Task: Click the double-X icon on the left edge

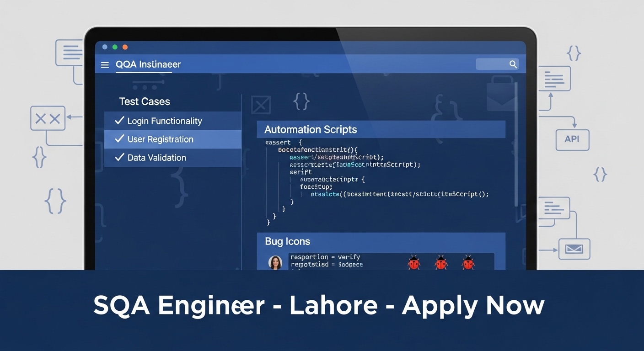Action: tap(48, 118)
